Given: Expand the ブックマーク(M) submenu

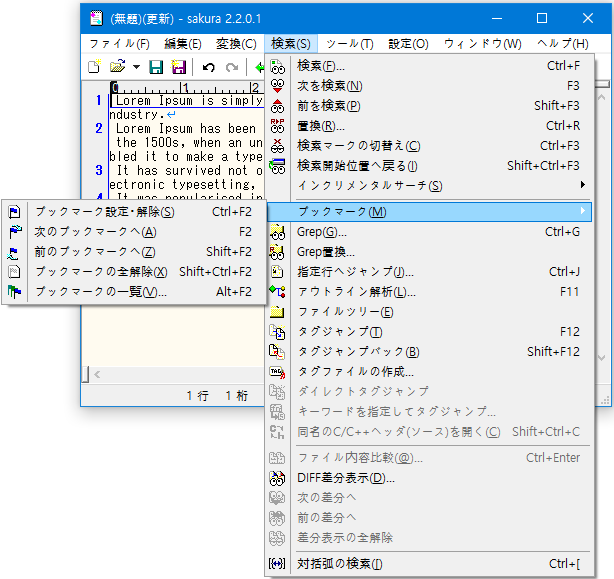Looking at the screenshot, I should (x=430, y=212).
